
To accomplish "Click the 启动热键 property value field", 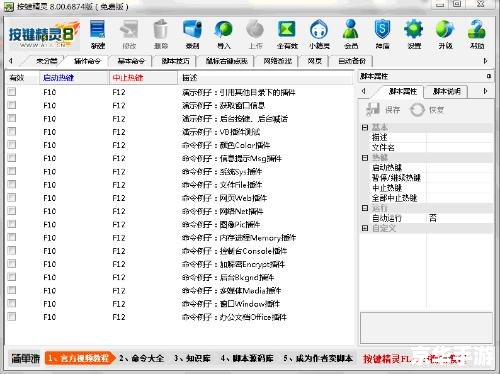I will (x=459, y=167).
